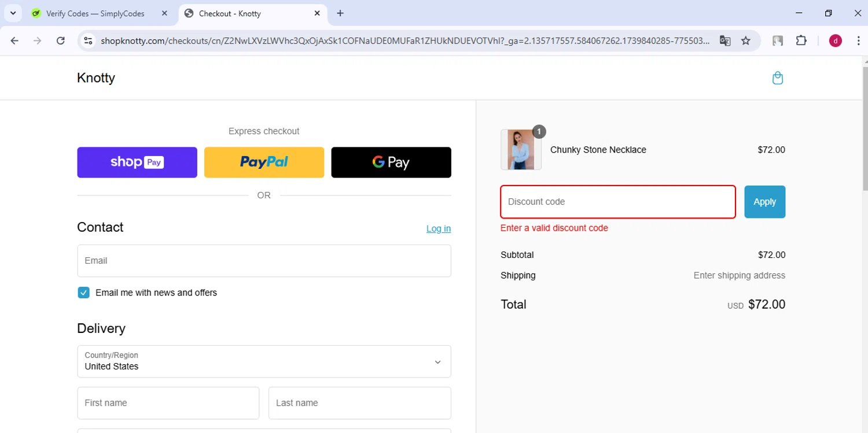Apply the discount code
Screen dimensions: 868x433
point(765,202)
